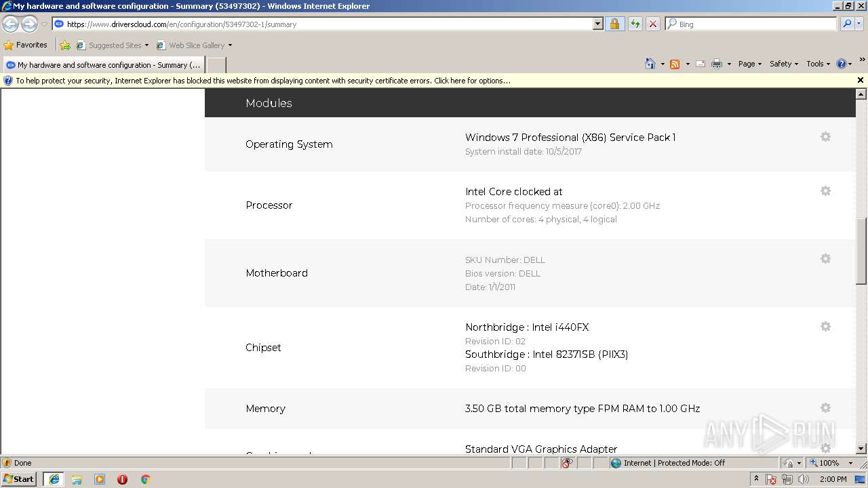This screenshot has height=488, width=868.
Task: Click the Chipset row gear icon
Action: coord(825,327)
